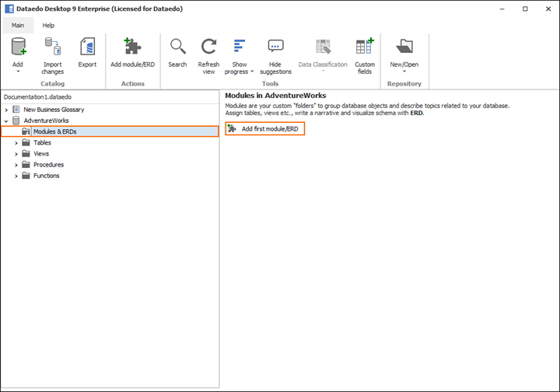560x392 pixels.
Task: Select Modules & ERDs tree item
Action: pyautogui.click(x=54, y=132)
